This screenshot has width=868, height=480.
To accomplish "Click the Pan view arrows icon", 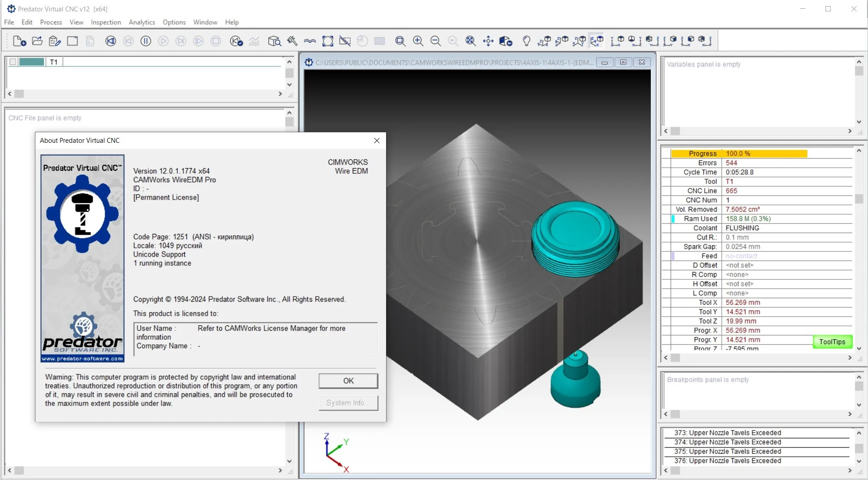I will [x=488, y=41].
